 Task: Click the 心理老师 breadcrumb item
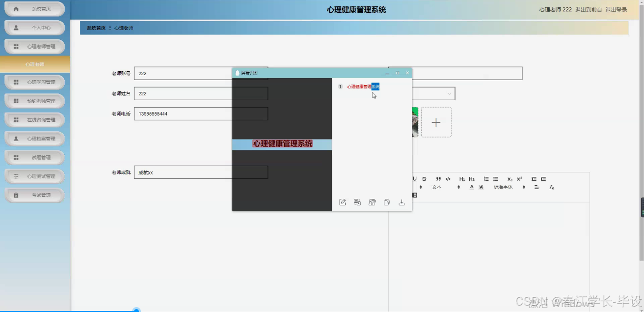coord(124,28)
